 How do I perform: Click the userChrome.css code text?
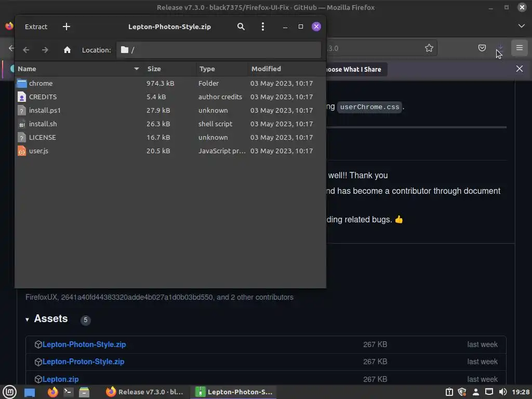pyautogui.click(x=369, y=107)
